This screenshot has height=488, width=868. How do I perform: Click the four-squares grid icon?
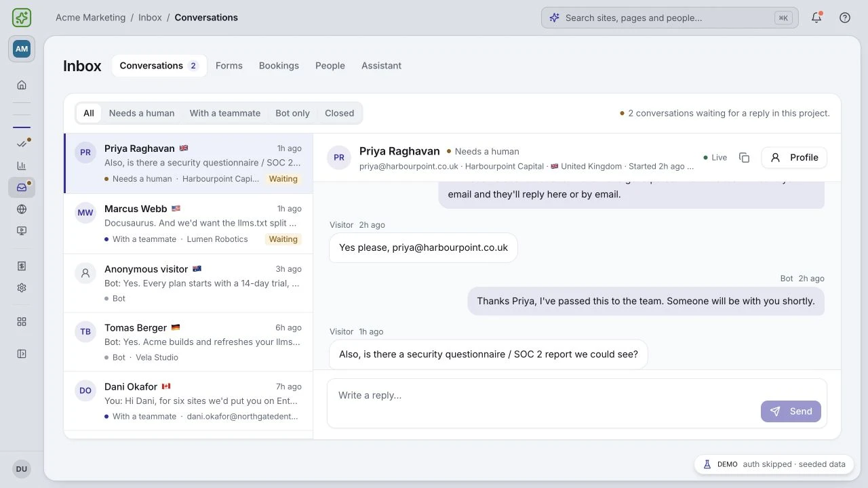pos(22,322)
